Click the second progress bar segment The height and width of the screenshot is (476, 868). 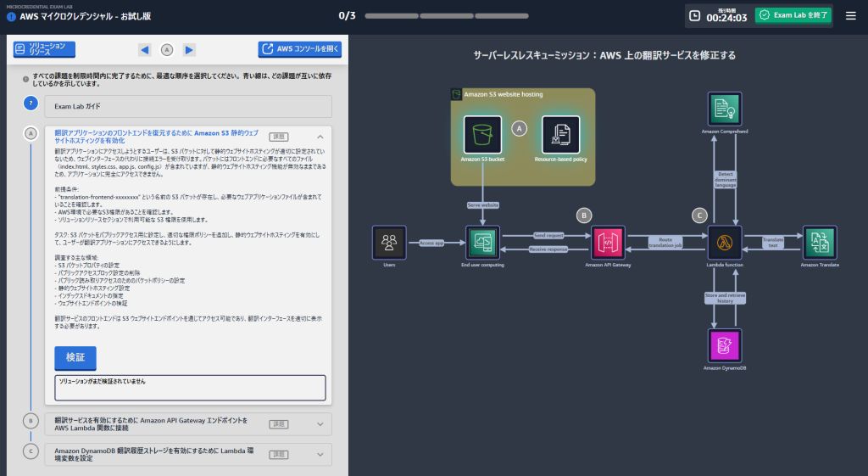(446, 16)
